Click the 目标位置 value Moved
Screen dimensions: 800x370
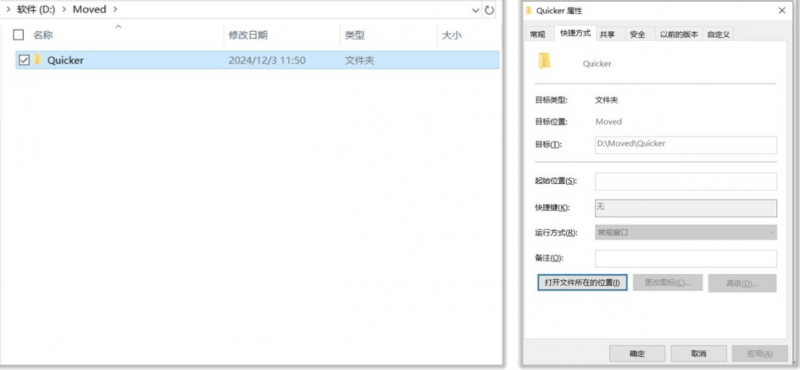point(609,122)
